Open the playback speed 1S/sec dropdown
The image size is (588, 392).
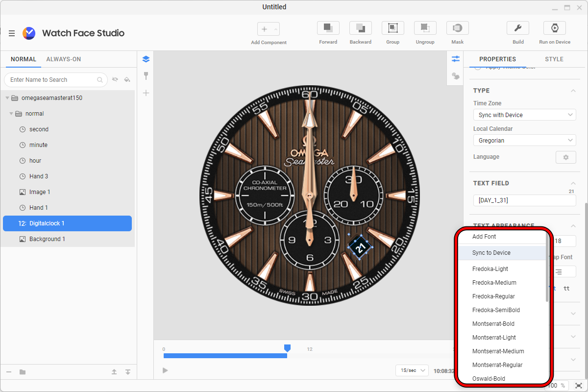click(x=412, y=370)
